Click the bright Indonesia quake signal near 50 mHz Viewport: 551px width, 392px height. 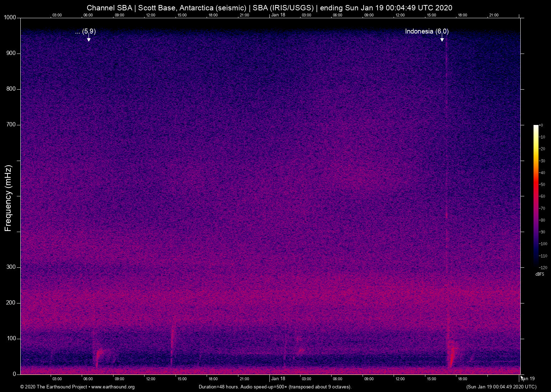pos(452,356)
